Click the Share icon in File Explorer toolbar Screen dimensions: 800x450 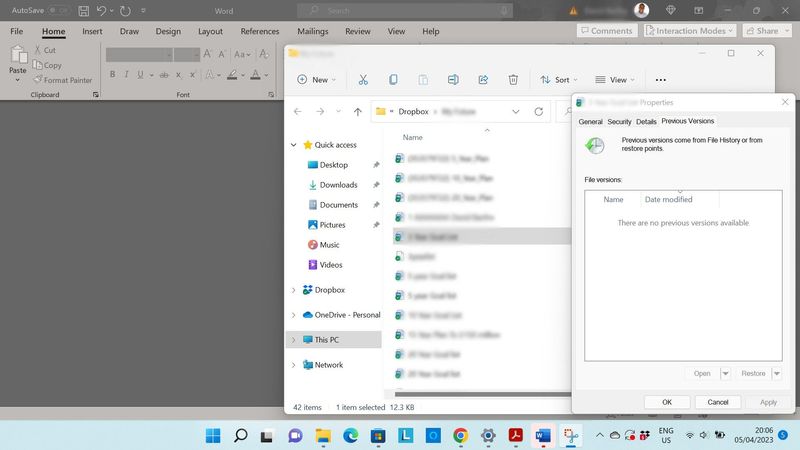click(x=483, y=80)
